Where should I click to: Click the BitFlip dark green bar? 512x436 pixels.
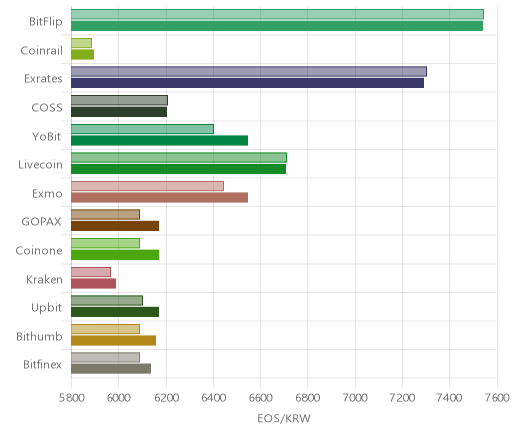pyautogui.click(x=277, y=26)
